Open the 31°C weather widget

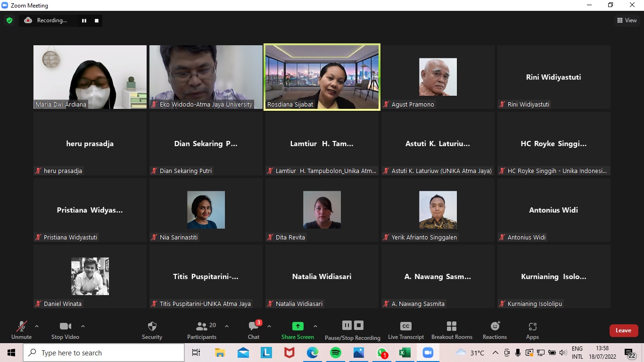pos(471,353)
